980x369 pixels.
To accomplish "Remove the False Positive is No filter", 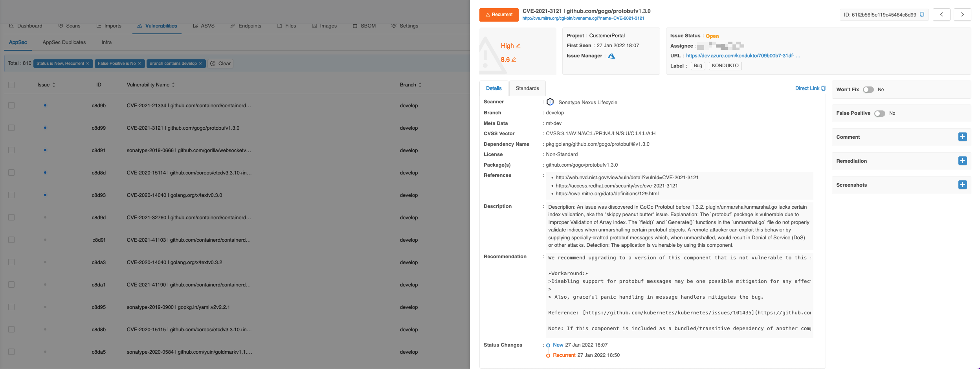I will tap(139, 64).
